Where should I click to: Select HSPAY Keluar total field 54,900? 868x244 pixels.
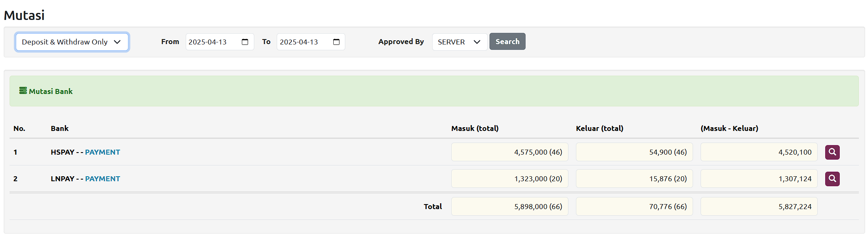pyautogui.click(x=634, y=152)
